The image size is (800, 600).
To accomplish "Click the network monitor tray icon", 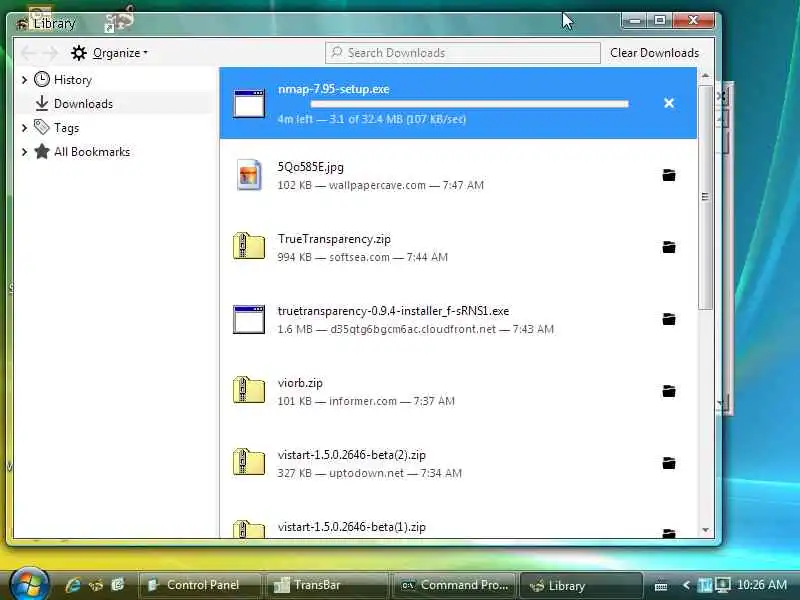I will point(722,585).
